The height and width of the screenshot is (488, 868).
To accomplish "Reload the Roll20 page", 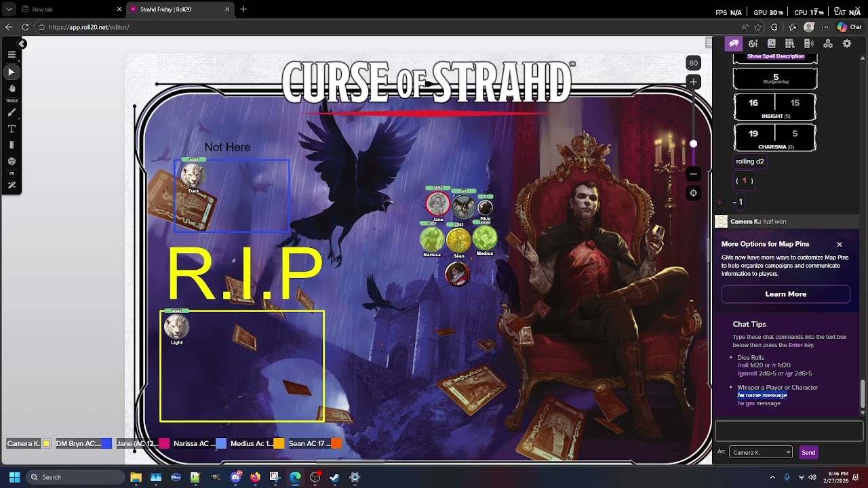I will click(25, 27).
